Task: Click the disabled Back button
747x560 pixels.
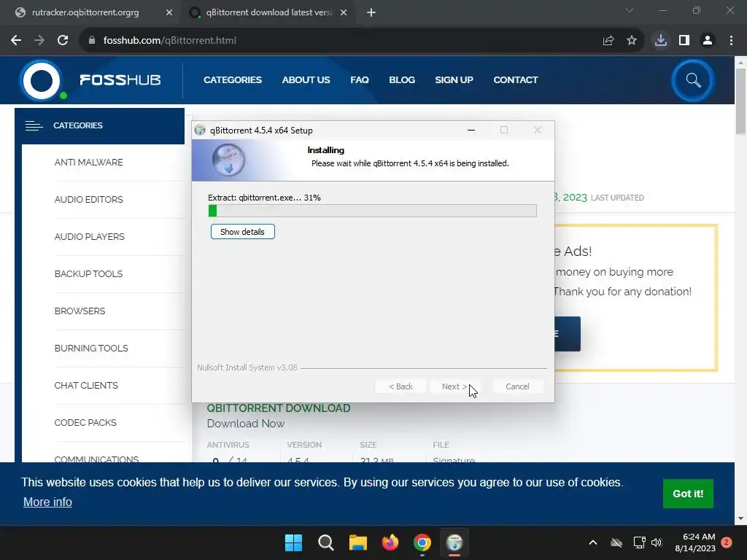Action: pyautogui.click(x=400, y=386)
